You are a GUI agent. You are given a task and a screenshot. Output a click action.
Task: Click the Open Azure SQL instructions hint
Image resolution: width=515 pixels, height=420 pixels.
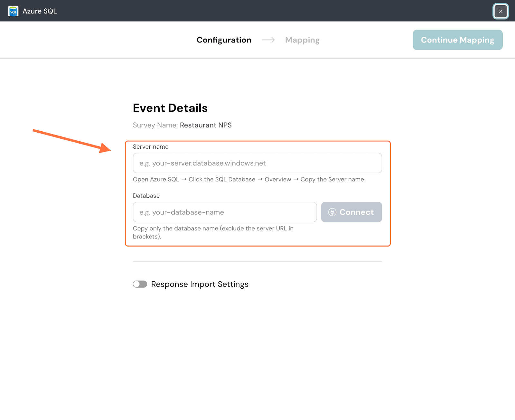point(248,179)
